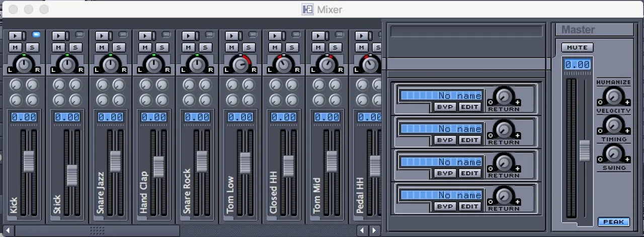Screen dimensions: 644x237
Task: Click the horizontal scrollbar thumb
Action: click(97, 230)
